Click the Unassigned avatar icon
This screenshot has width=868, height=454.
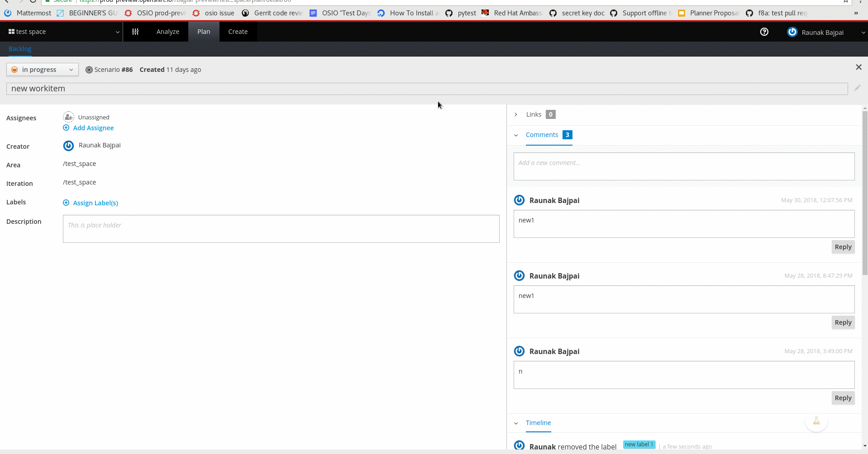click(x=68, y=117)
